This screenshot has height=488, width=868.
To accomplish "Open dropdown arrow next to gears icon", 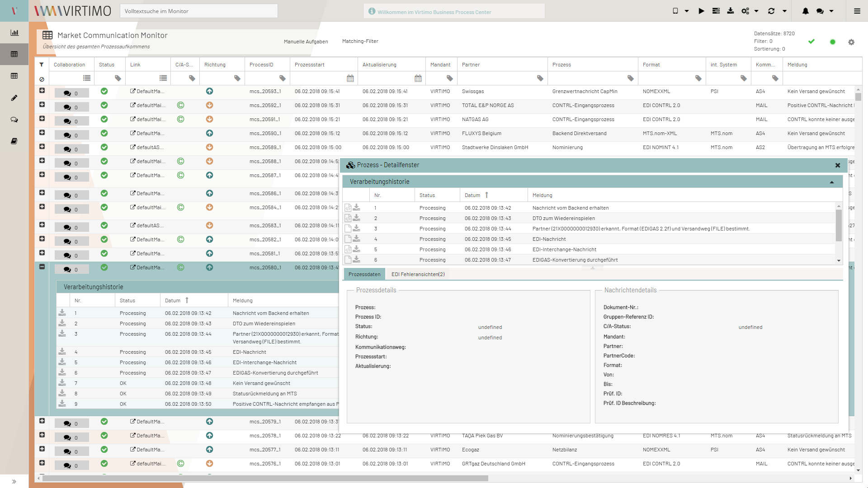I will pos(756,11).
